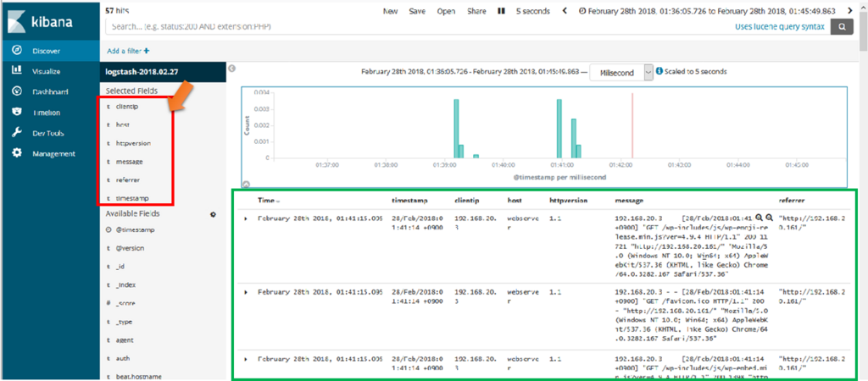This screenshot has height=381, width=868.
Task: Click New in the top menu
Action: point(391,11)
